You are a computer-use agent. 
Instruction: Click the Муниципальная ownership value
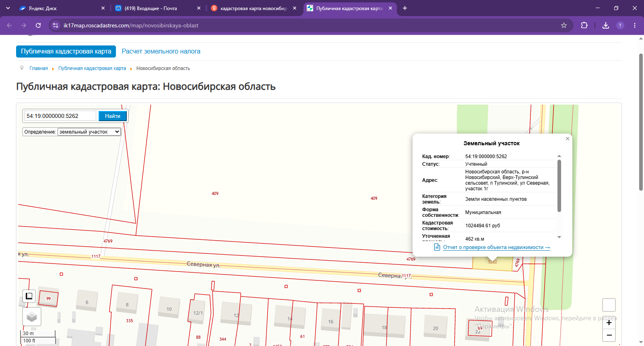483,212
